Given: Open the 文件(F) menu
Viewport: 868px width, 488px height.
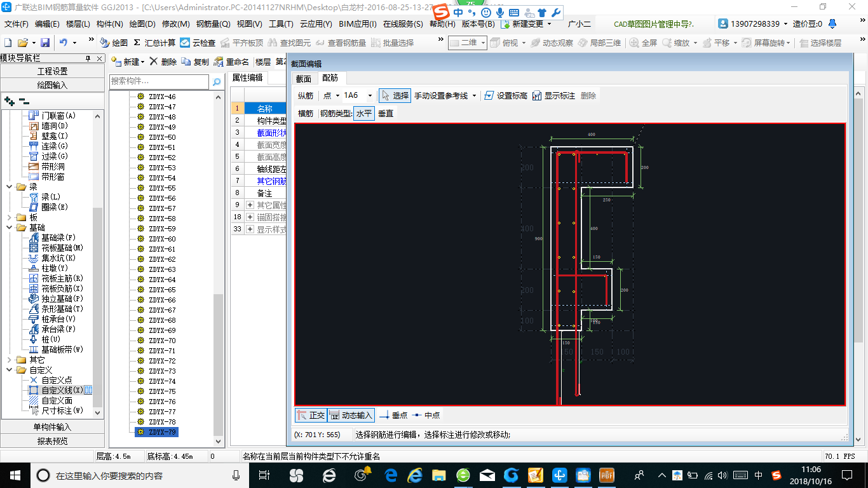Looking at the screenshot, I should click(17, 24).
